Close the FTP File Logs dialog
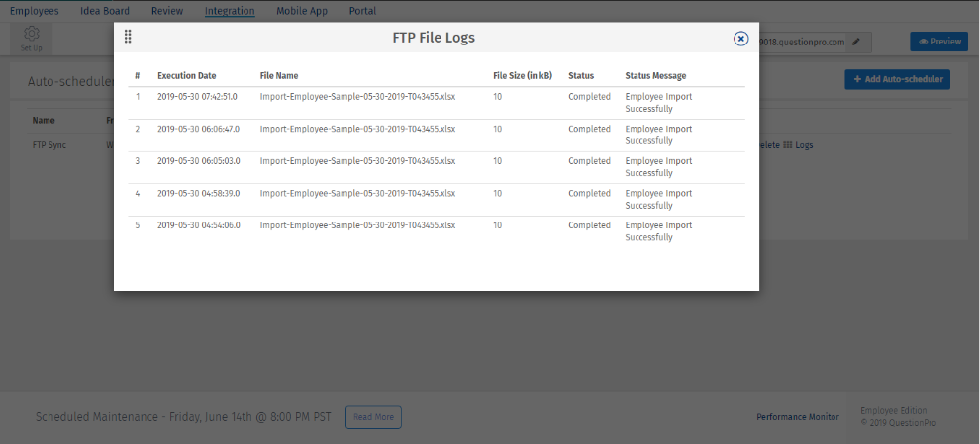The image size is (980, 444). tap(740, 39)
